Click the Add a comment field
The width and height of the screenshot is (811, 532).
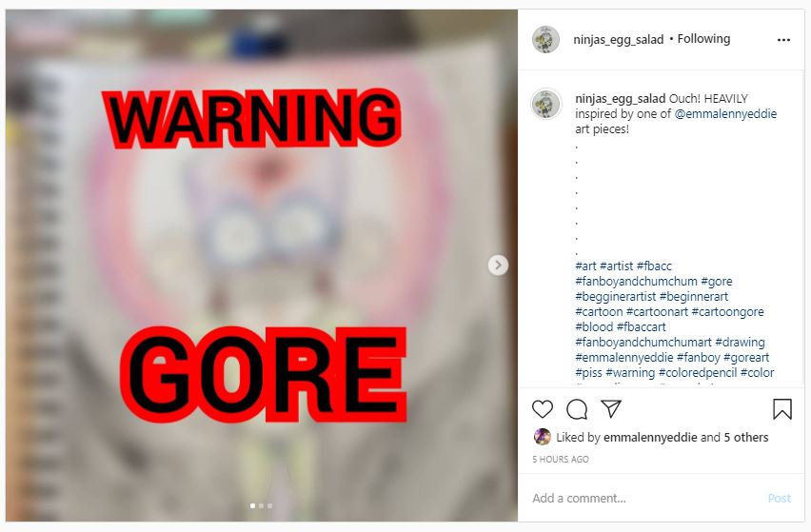tap(646, 498)
